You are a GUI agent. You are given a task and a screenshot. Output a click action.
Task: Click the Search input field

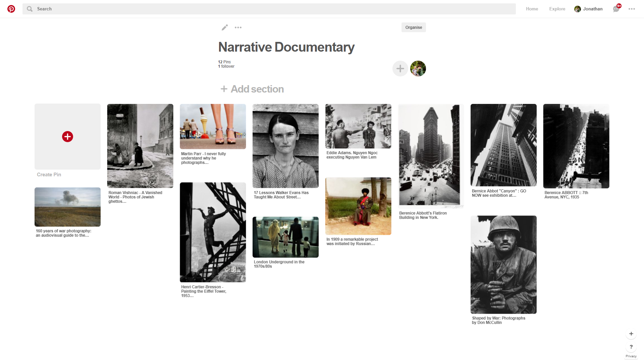tap(269, 9)
